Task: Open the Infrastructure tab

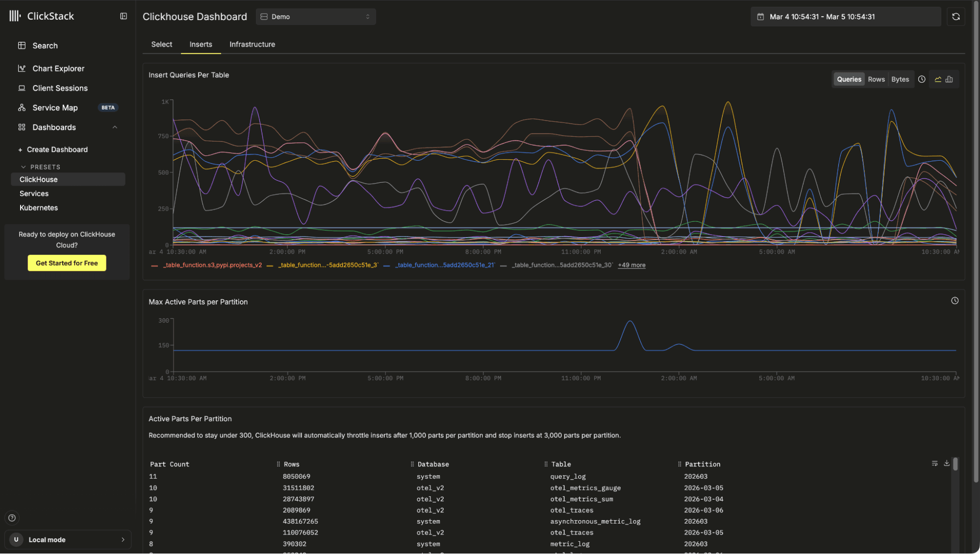Action: [252, 45]
